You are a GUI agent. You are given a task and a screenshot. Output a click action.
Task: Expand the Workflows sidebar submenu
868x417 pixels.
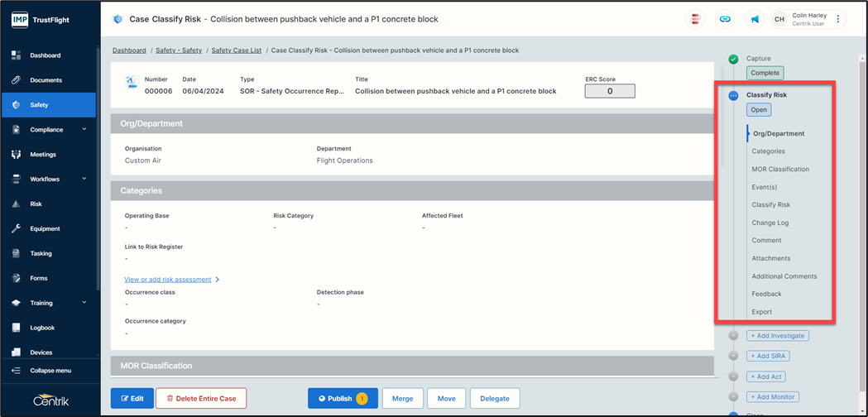click(84, 180)
